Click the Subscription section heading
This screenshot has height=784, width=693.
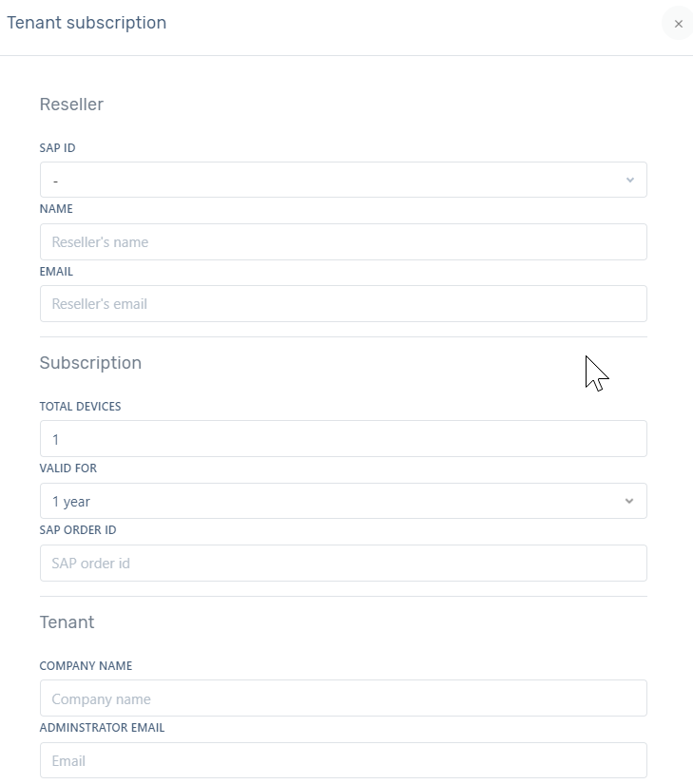point(90,363)
